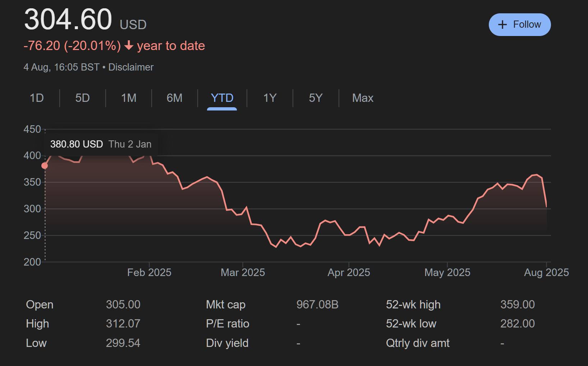Click the red down arrow icon
This screenshot has height=366, width=588.
129,46
